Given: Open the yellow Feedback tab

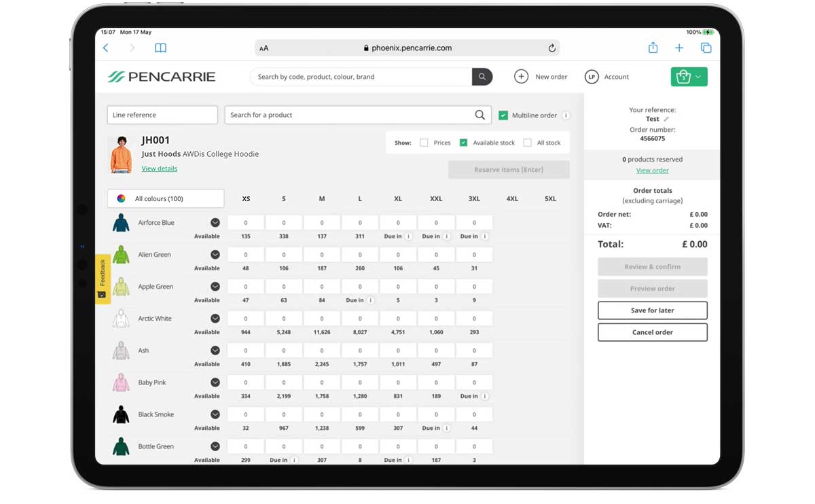Looking at the screenshot, I should click(x=103, y=278).
